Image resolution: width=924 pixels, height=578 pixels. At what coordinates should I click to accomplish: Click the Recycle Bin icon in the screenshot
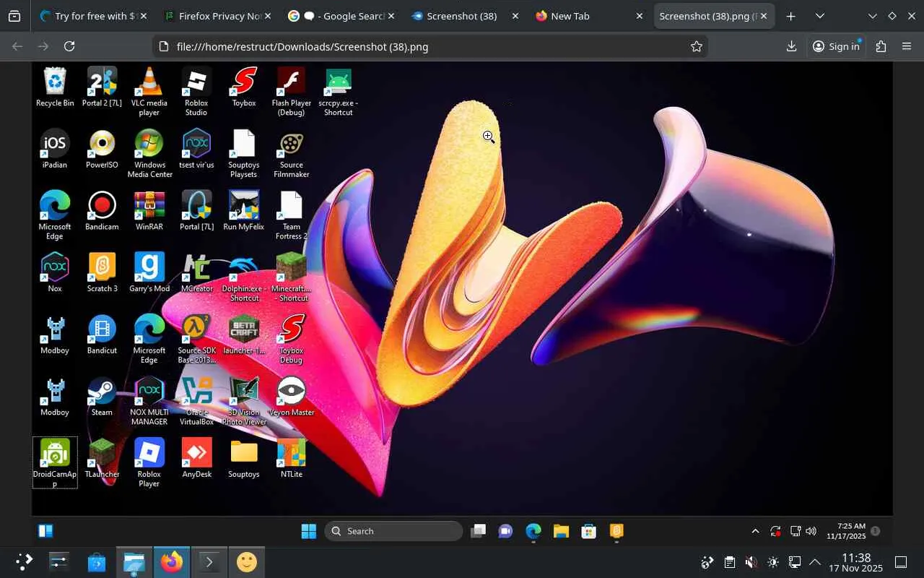(x=55, y=87)
